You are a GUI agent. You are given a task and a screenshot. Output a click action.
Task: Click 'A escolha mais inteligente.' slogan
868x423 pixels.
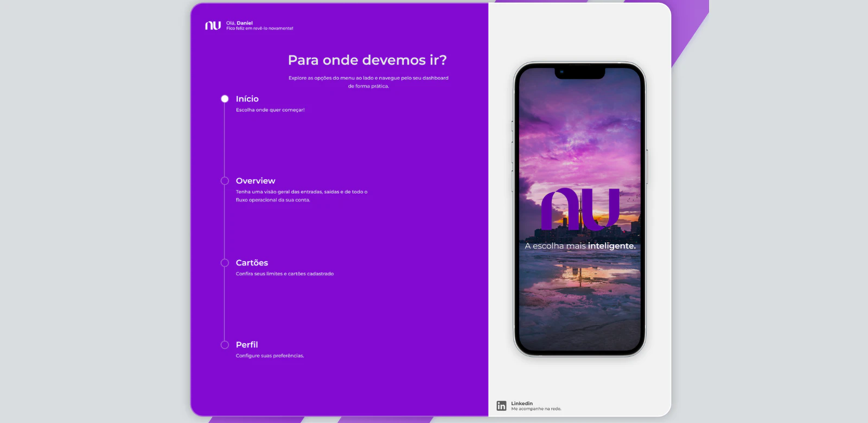(x=580, y=246)
